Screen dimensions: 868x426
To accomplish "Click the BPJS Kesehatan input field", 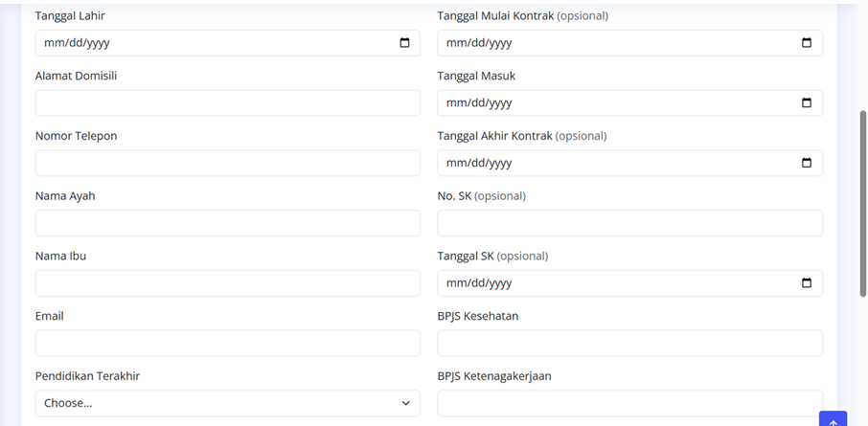I will point(630,343).
